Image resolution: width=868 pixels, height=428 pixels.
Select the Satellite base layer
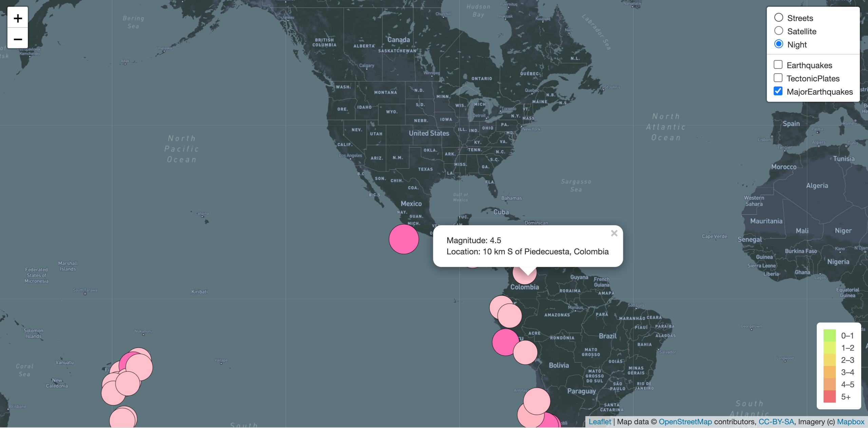point(779,31)
